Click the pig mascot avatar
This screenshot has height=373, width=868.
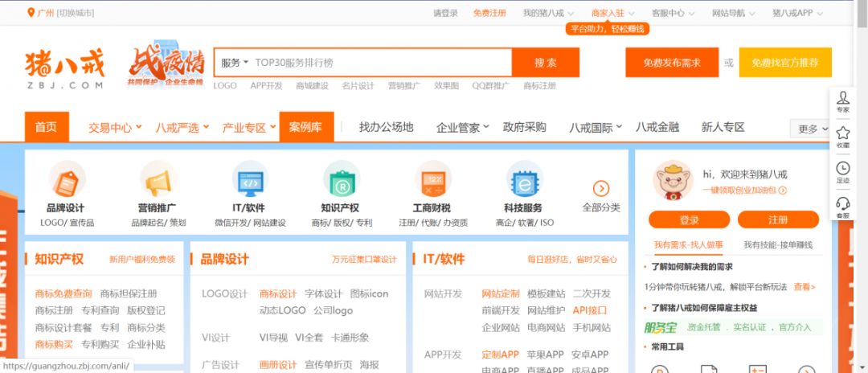(x=673, y=180)
